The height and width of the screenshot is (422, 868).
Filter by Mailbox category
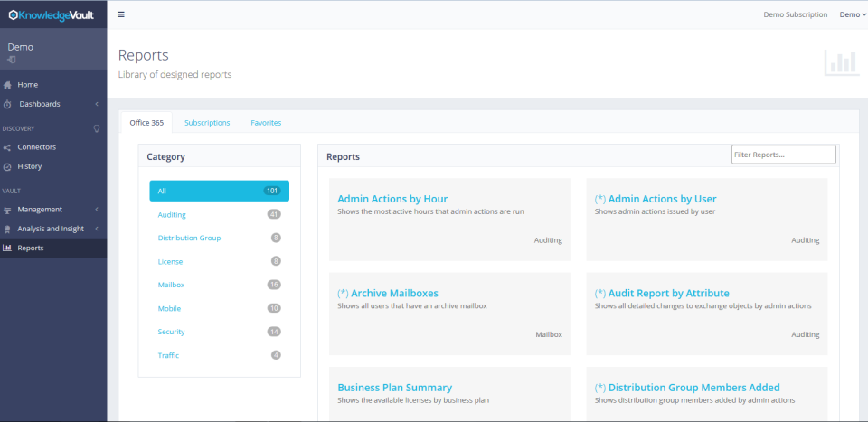219,285
